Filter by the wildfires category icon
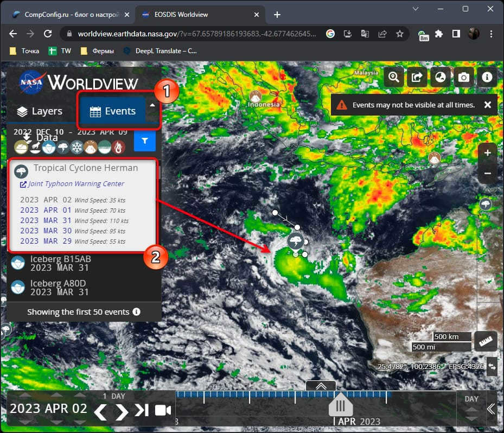The width and height of the screenshot is (504, 433). [119, 148]
